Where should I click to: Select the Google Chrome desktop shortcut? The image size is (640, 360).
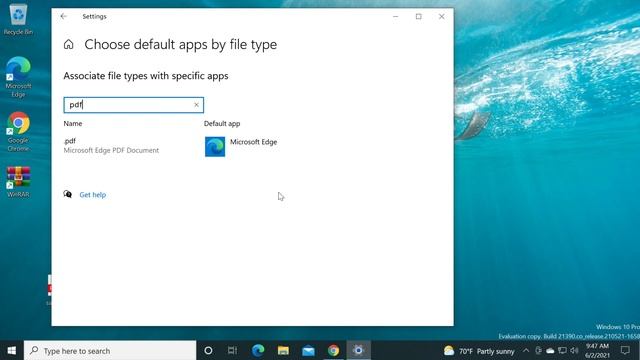18,131
